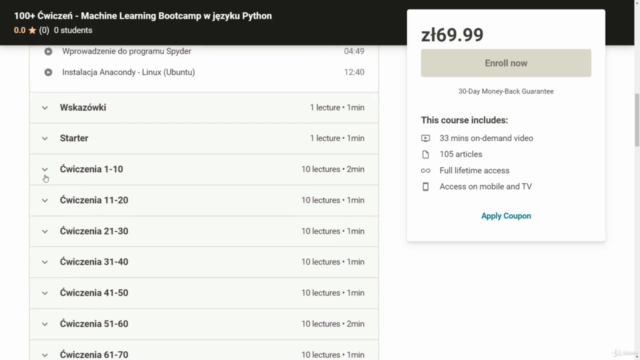Click the Enroll now button
The image size is (640, 360).
pyautogui.click(x=506, y=63)
